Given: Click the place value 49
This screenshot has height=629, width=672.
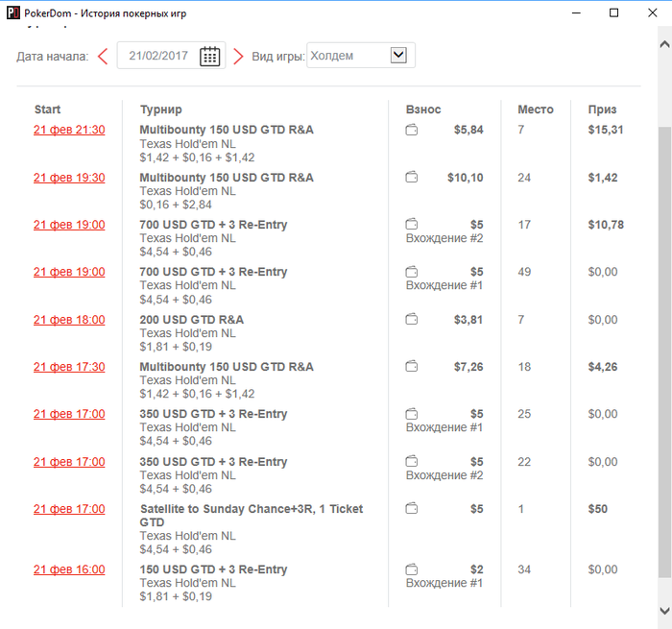Looking at the screenshot, I should coord(524,272).
